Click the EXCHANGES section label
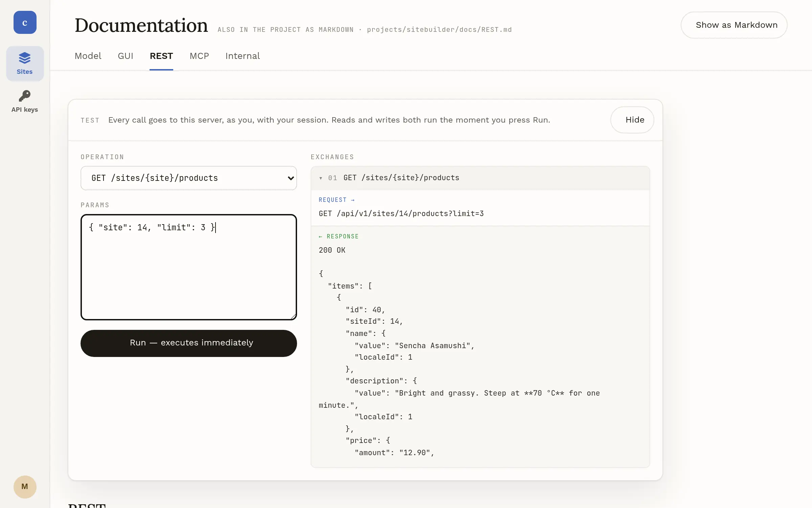Image resolution: width=812 pixels, height=508 pixels. [x=332, y=157]
